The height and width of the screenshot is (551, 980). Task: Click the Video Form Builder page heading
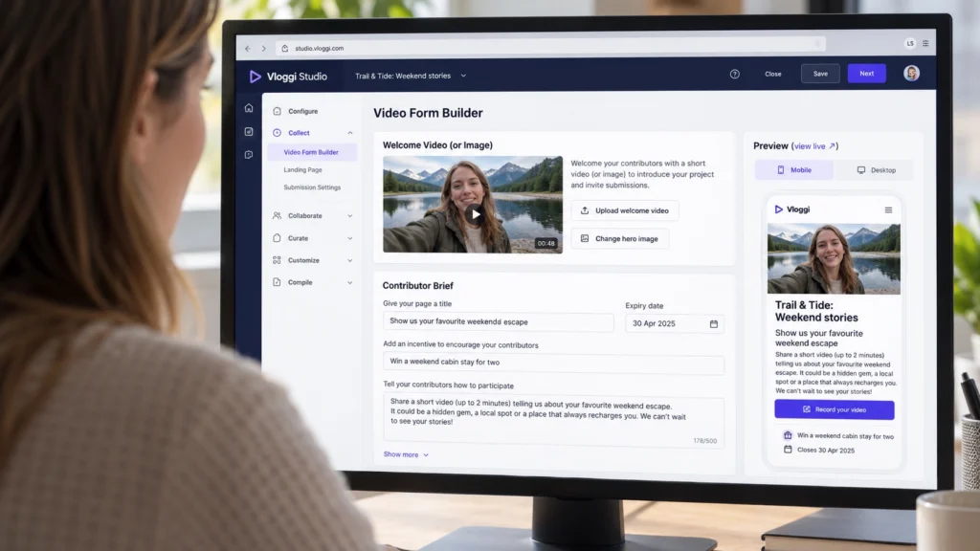pyautogui.click(x=428, y=113)
